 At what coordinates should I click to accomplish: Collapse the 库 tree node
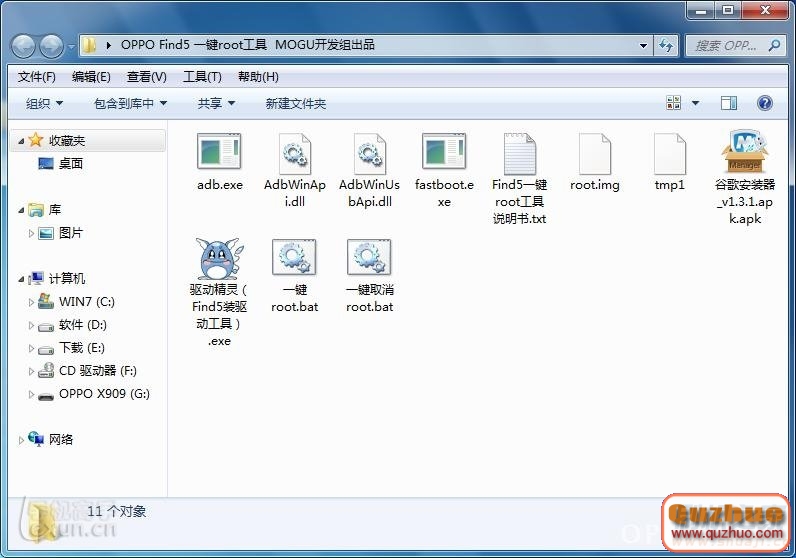pyautogui.click(x=21, y=210)
